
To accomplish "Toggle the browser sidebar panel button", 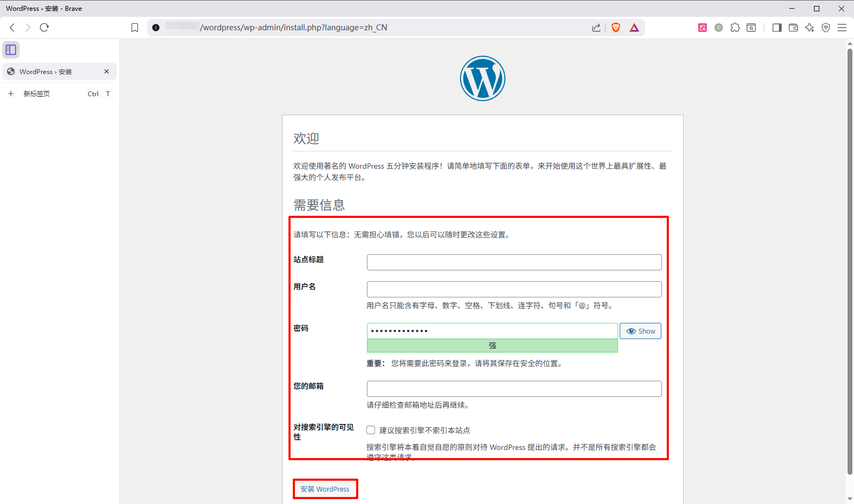I will click(777, 28).
